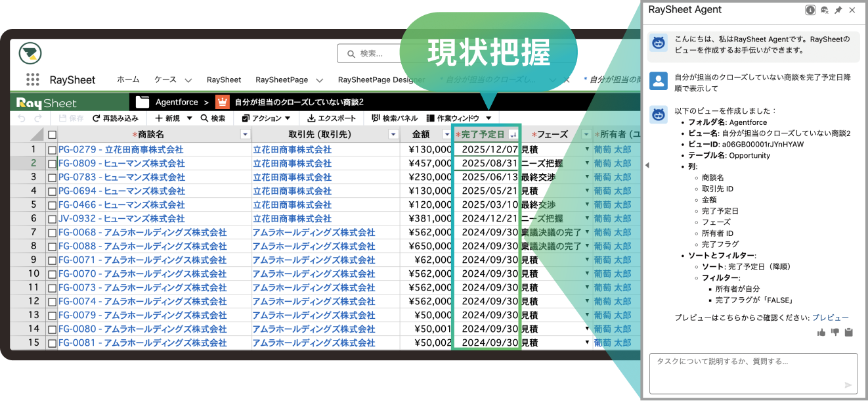Viewport: 868px width, 401px height.
Task: Open account アムラホールディングズ株式会社 in row 7
Action: tap(314, 233)
